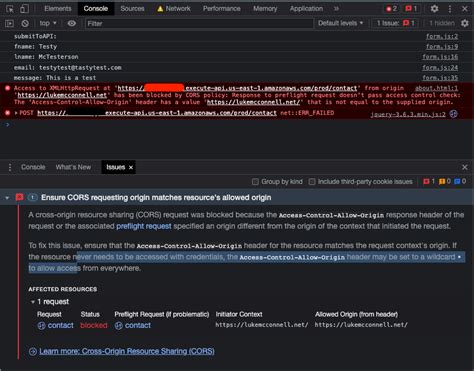Screen dimensions: 474x371
Task: Open form.js:24 source link
Action: coord(440,68)
